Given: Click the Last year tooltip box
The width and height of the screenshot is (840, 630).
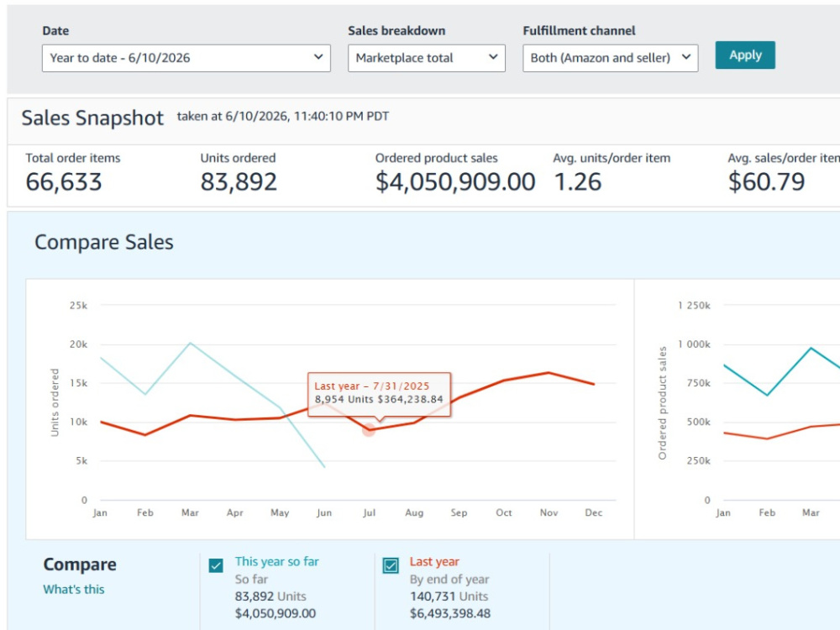Looking at the screenshot, I should coord(380,394).
